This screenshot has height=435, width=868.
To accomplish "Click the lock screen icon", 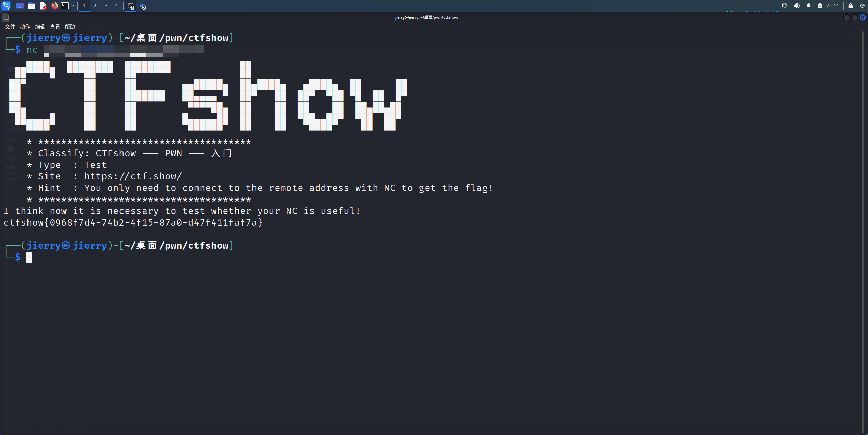I will (x=851, y=6).
